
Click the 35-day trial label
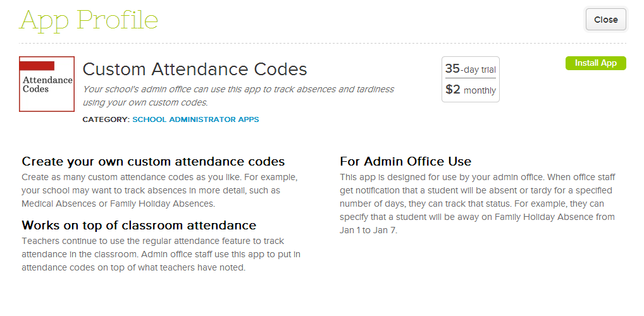(471, 70)
